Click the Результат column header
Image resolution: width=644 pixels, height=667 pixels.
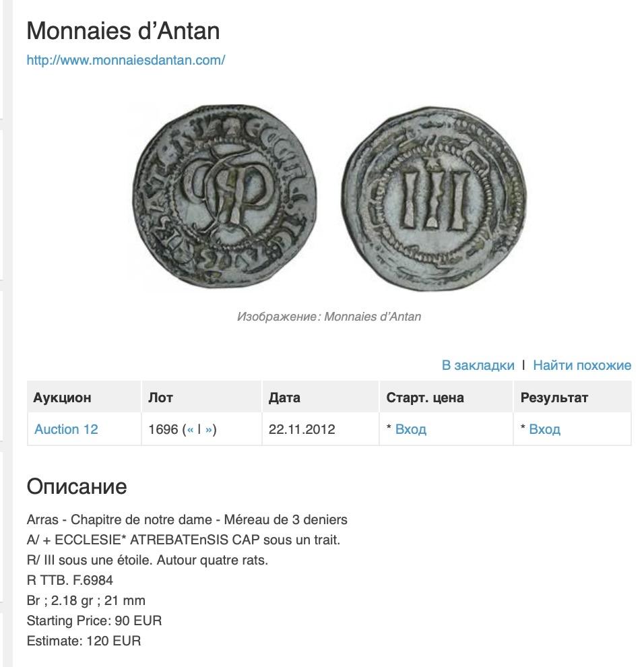(x=554, y=398)
